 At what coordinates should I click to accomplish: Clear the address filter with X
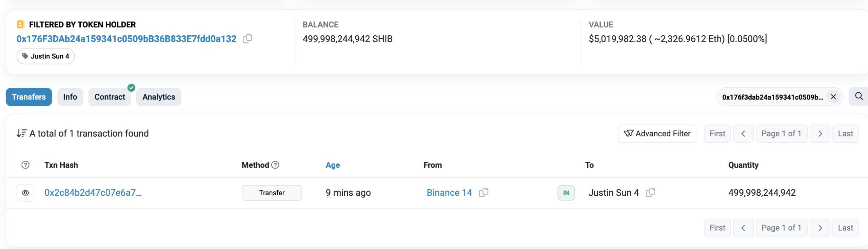click(833, 97)
